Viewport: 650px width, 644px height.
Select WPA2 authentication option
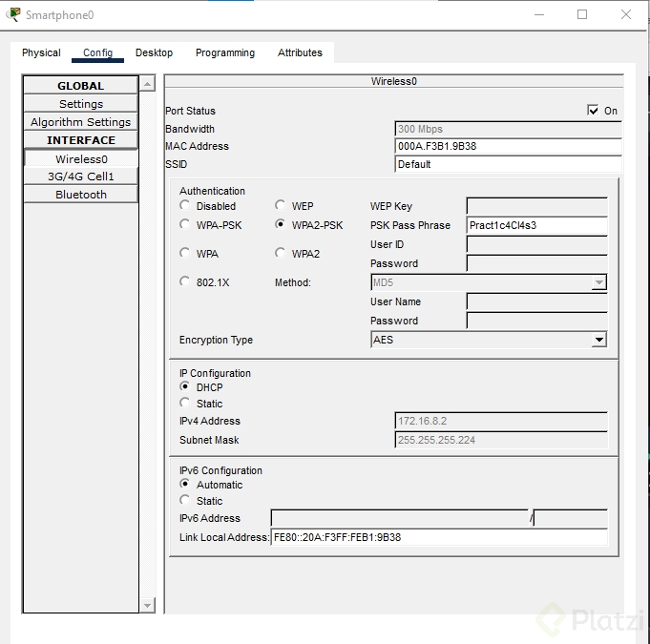coord(281,253)
